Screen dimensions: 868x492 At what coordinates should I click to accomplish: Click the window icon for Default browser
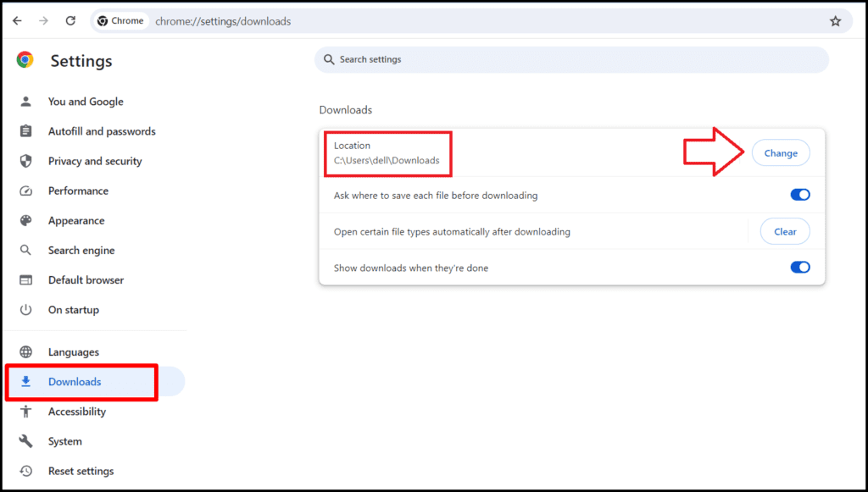tap(26, 280)
